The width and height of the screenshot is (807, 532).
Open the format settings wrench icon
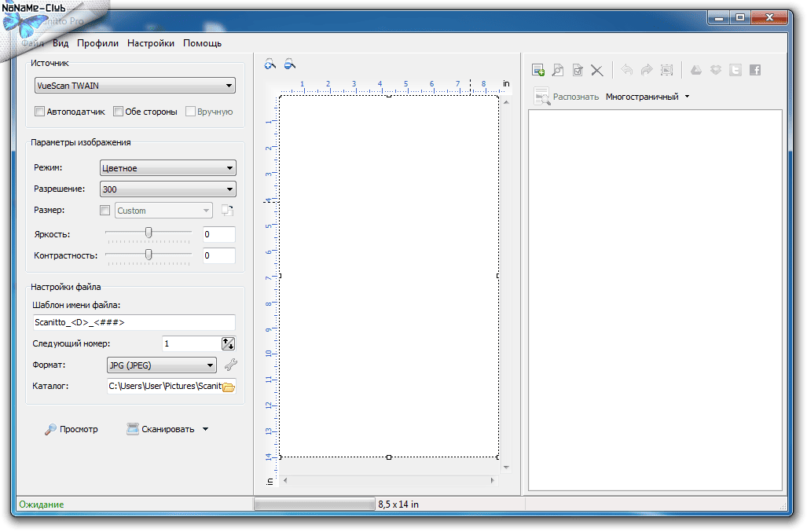pyautogui.click(x=230, y=365)
